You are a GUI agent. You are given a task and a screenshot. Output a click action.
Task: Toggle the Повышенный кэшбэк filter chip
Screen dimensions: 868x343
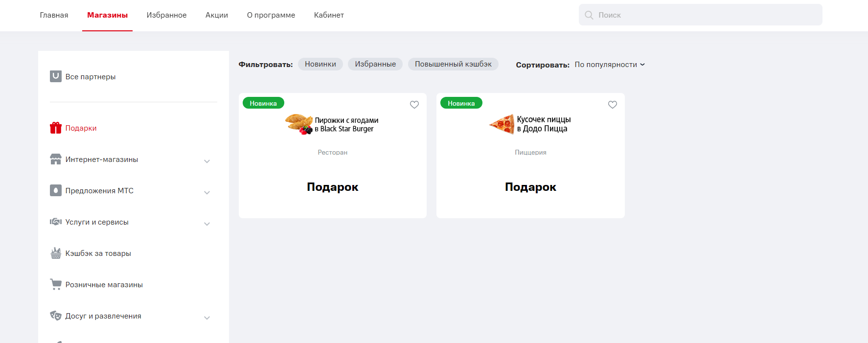pyautogui.click(x=453, y=64)
